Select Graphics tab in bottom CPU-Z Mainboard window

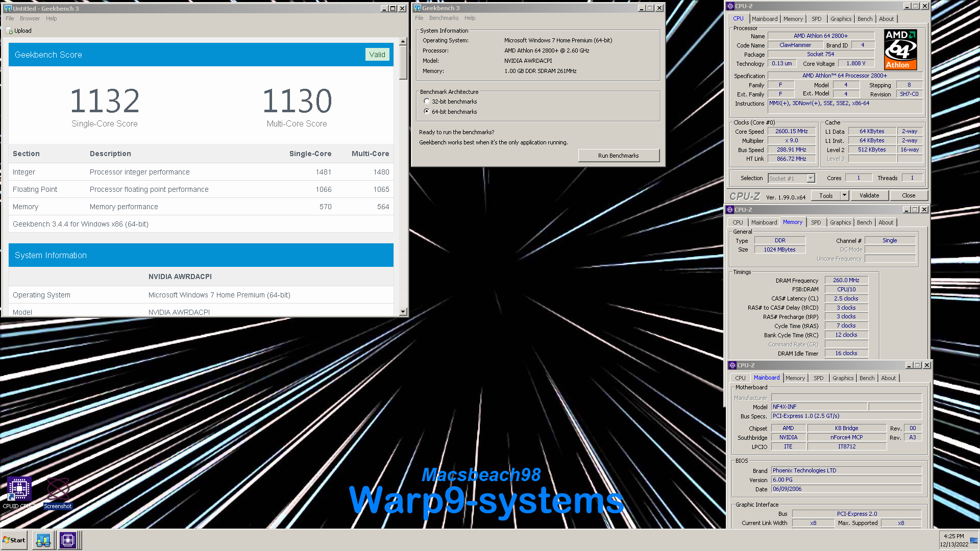(843, 378)
